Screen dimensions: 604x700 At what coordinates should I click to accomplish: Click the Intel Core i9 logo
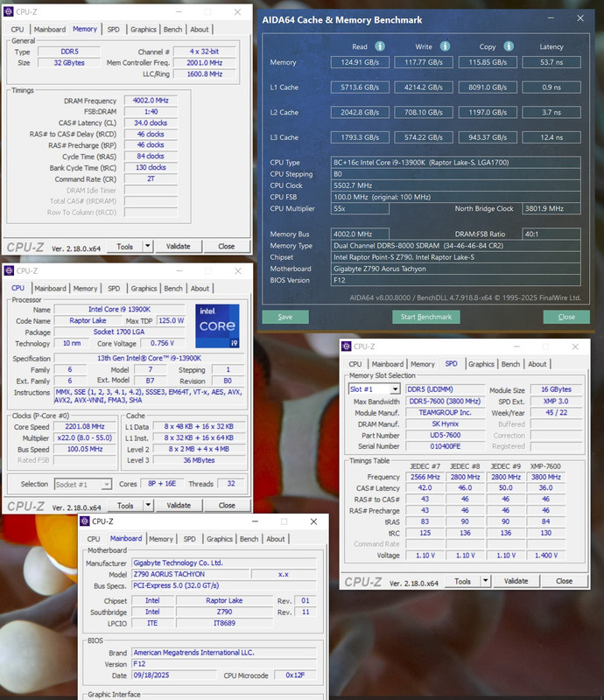click(x=217, y=325)
